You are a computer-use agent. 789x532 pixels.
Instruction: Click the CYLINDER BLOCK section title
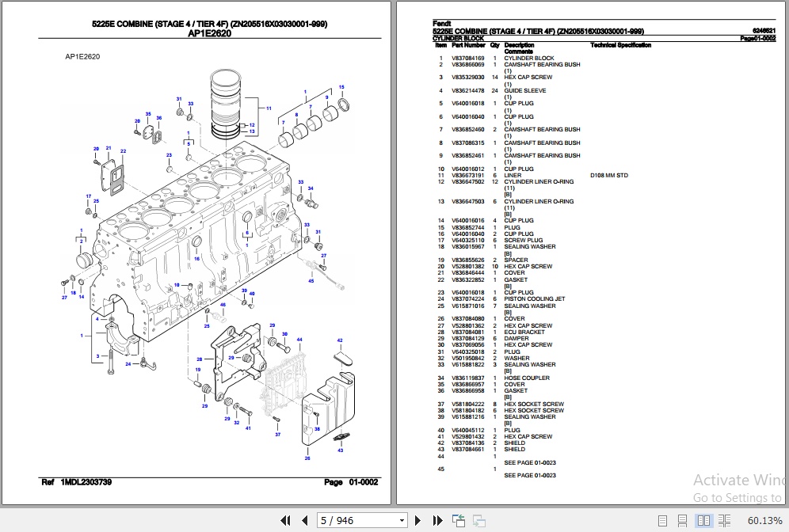click(x=458, y=38)
